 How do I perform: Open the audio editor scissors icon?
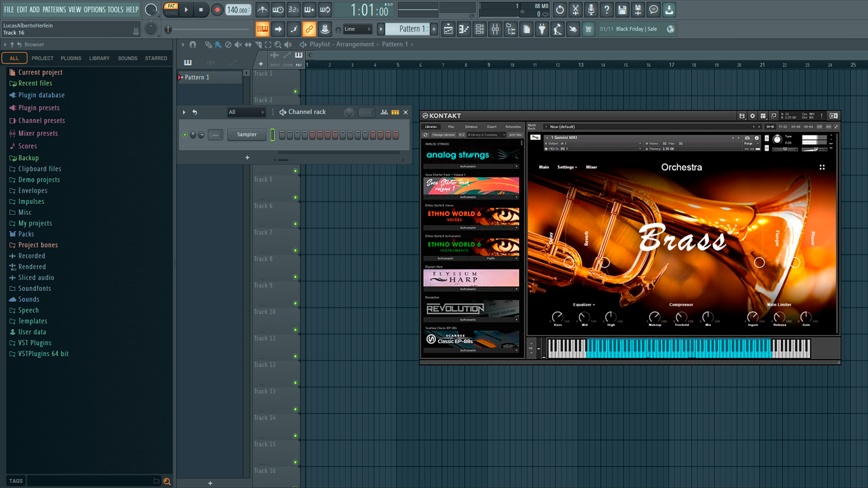tap(576, 10)
